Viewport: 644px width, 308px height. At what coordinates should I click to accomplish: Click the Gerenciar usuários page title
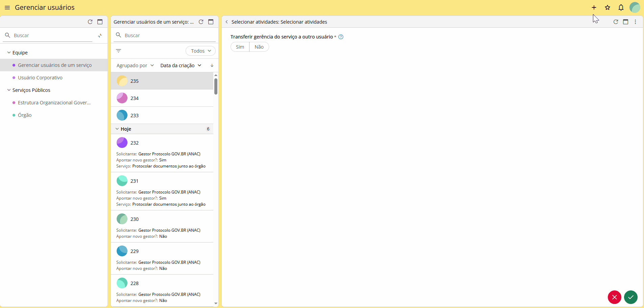[45, 7]
